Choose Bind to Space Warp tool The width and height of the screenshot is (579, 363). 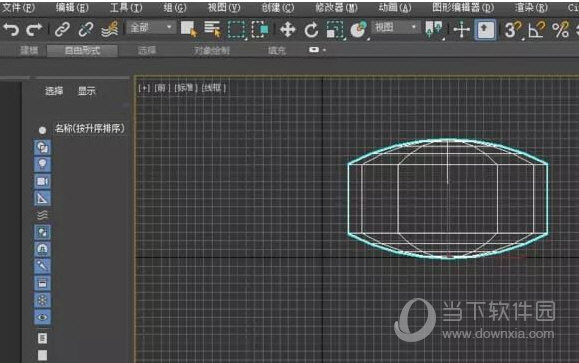coord(110,29)
